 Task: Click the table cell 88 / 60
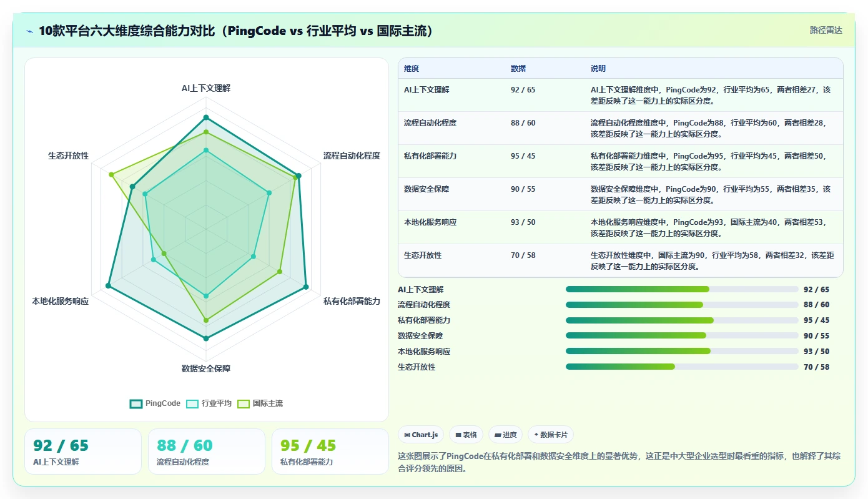pos(523,123)
